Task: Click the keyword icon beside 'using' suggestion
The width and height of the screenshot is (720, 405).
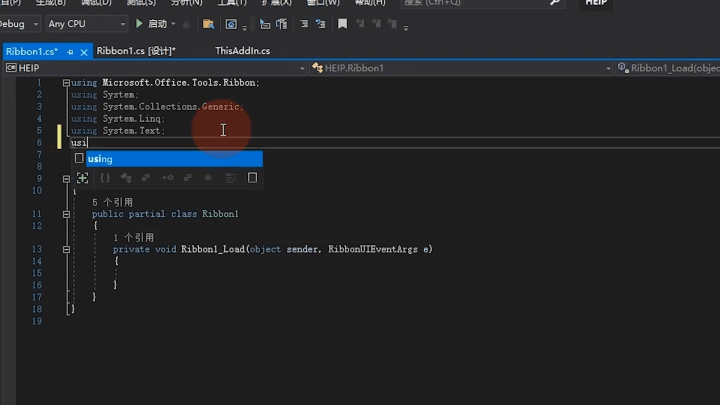Action: [79, 158]
